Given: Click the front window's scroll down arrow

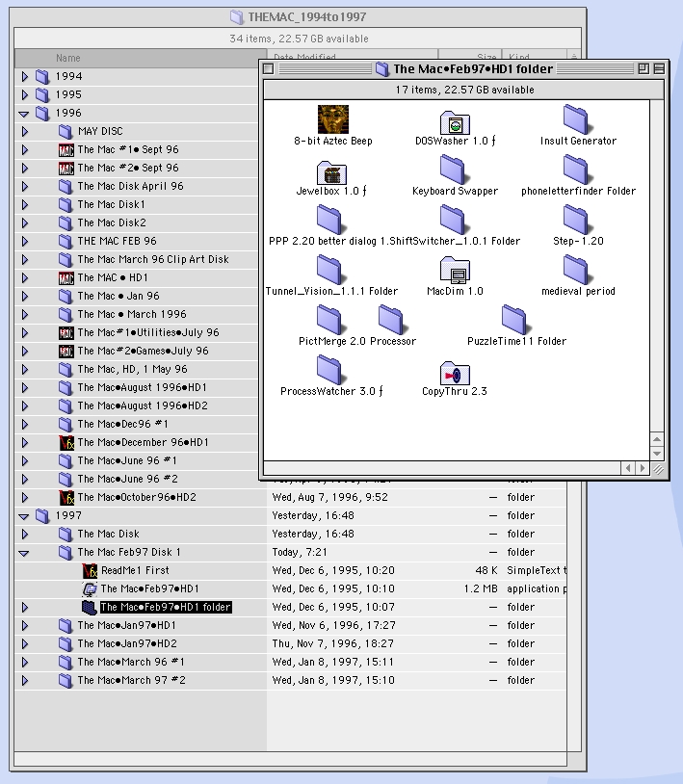Looking at the screenshot, I should [x=657, y=454].
